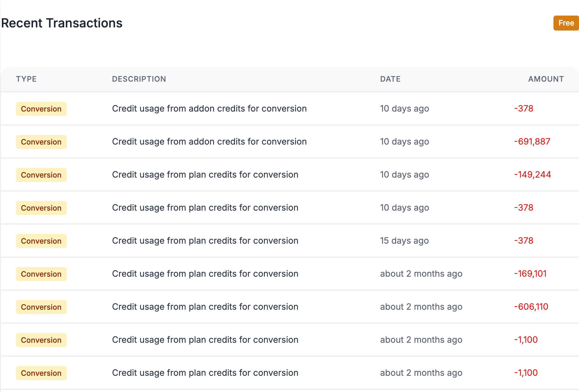
Task: Click Conversion tag for the 15 days ago row
Action: [41, 241]
